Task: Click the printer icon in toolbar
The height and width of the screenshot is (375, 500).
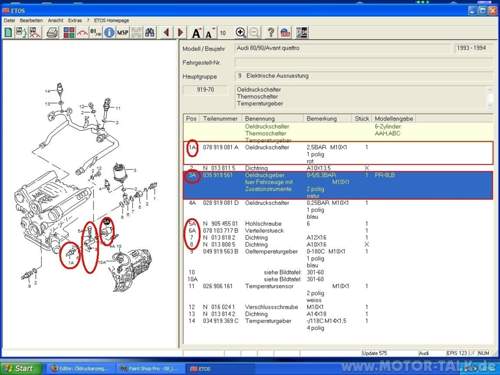Action: point(52,33)
